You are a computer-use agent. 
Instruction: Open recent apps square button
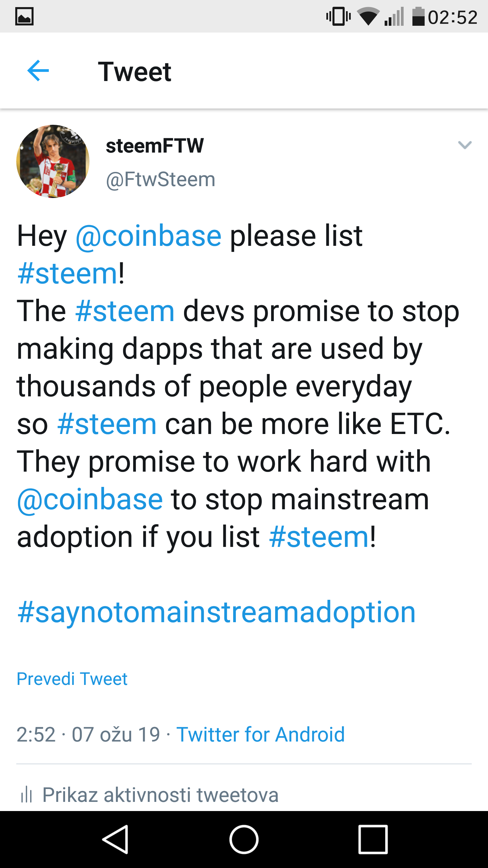point(373,840)
